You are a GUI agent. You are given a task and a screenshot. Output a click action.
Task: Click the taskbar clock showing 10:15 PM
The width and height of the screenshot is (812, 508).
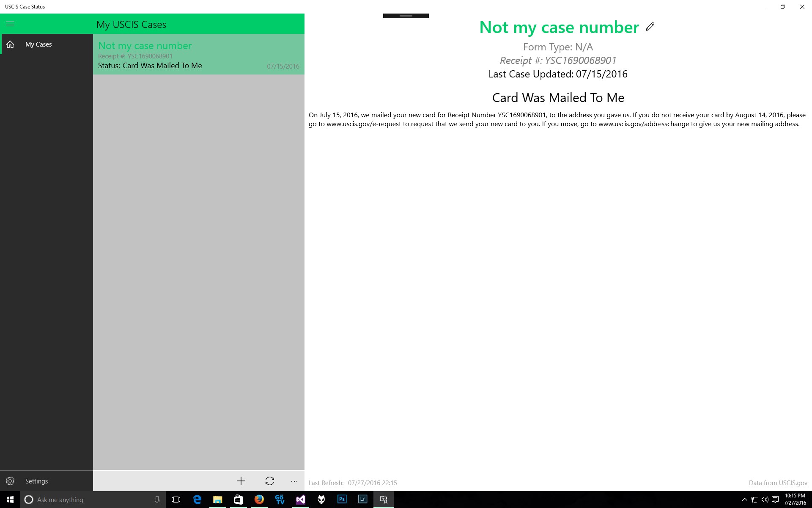coord(795,500)
